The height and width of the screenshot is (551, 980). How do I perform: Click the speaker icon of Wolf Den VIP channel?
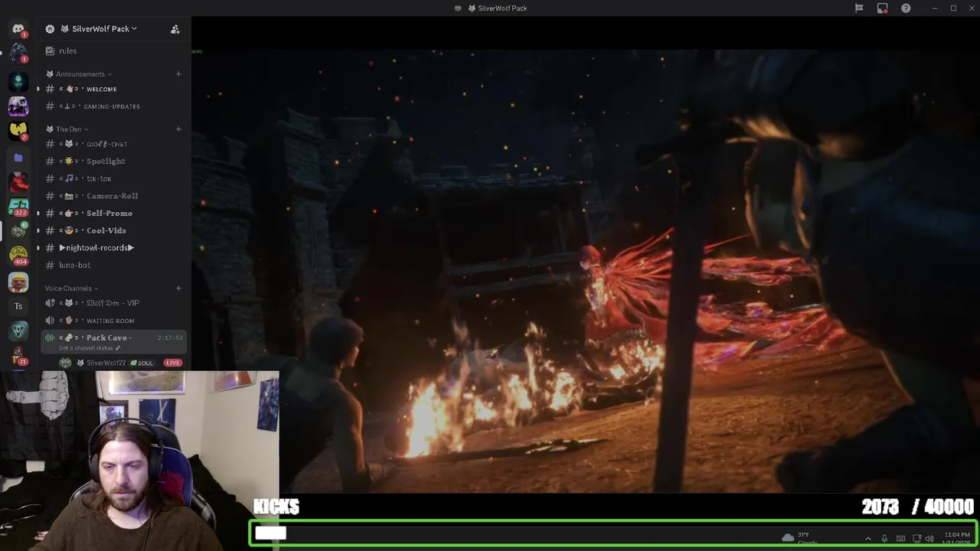point(50,303)
